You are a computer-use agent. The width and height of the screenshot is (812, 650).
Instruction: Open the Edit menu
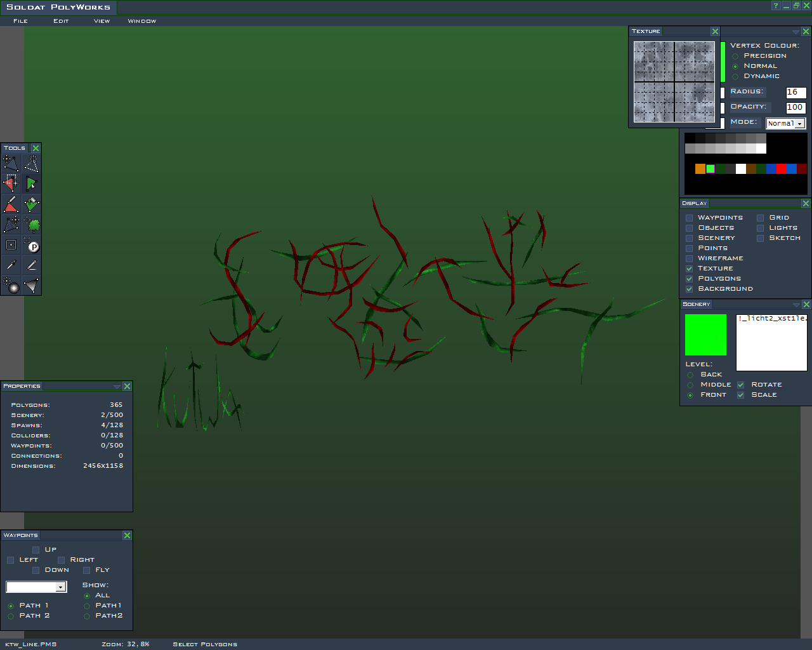[61, 21]
